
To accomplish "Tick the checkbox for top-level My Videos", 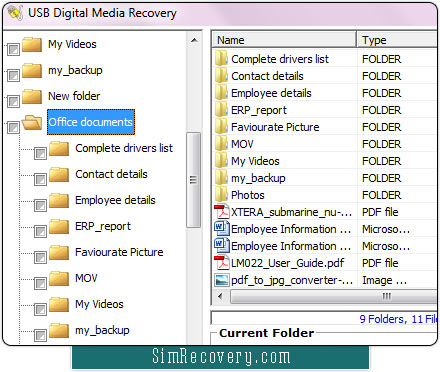I will [x=13, y=49].
